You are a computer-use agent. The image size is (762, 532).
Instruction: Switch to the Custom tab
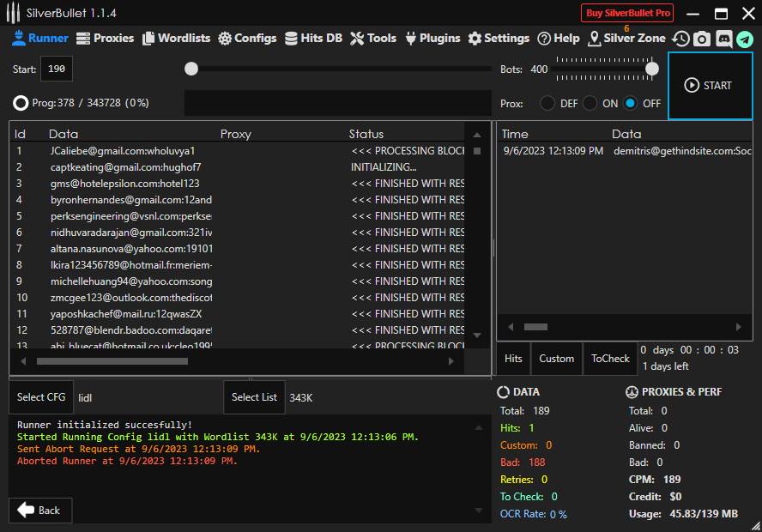click(x=556, y=359)
